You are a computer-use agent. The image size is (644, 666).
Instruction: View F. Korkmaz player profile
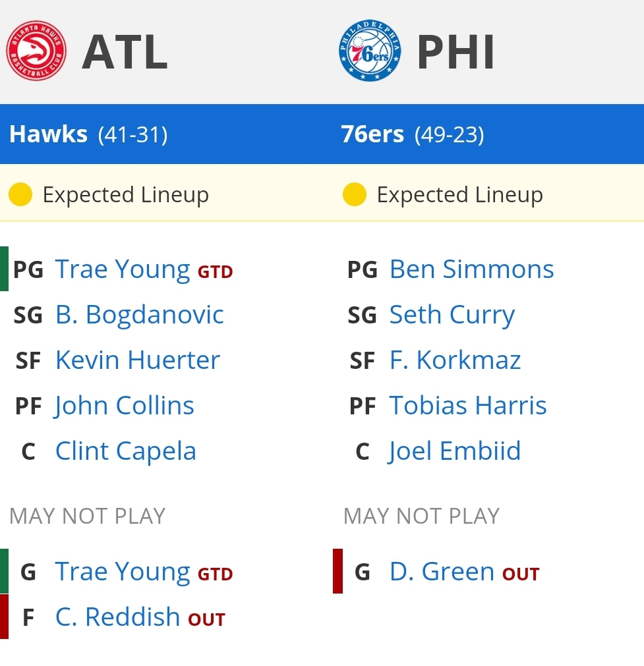tap(455, 360)
